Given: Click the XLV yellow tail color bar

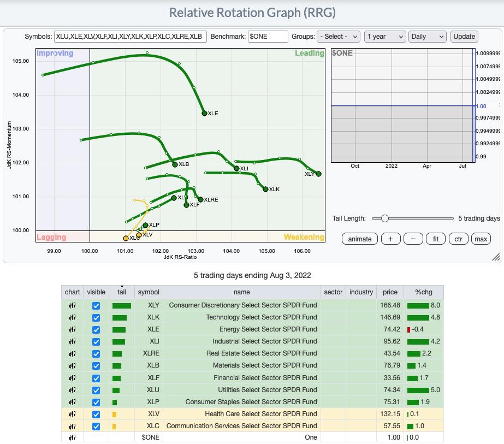Looking at the screenshot, I should tap(114, 415).
